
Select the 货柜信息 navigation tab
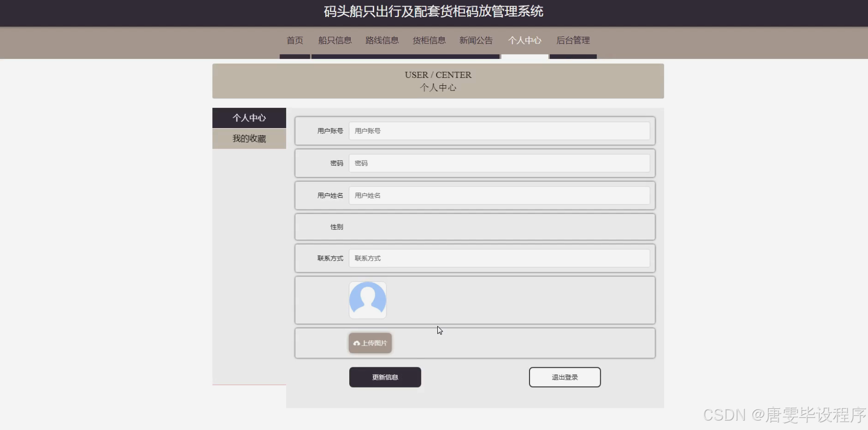point(429,41)
